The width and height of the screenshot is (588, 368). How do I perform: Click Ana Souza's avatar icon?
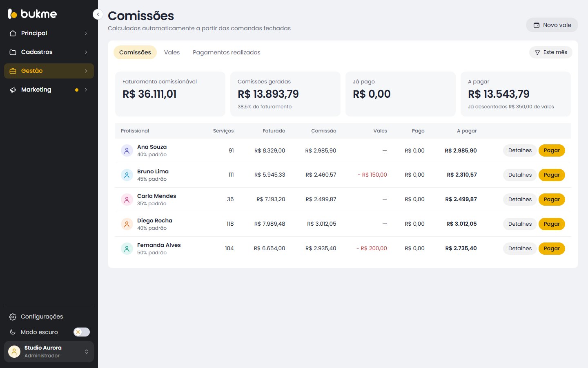127,150
